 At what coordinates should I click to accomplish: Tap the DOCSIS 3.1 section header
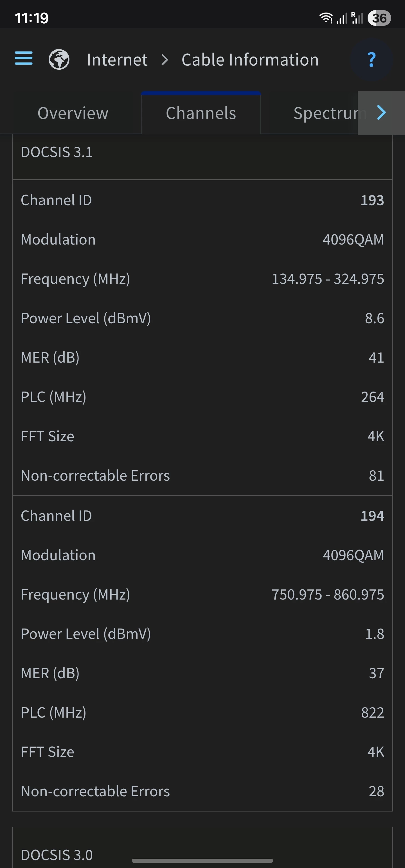click(57, 152)
